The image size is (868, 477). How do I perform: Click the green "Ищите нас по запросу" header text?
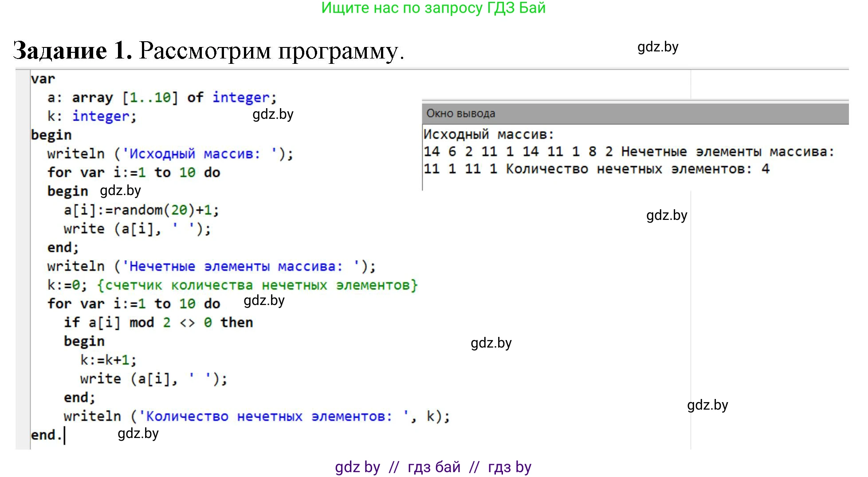coord(433,8)
